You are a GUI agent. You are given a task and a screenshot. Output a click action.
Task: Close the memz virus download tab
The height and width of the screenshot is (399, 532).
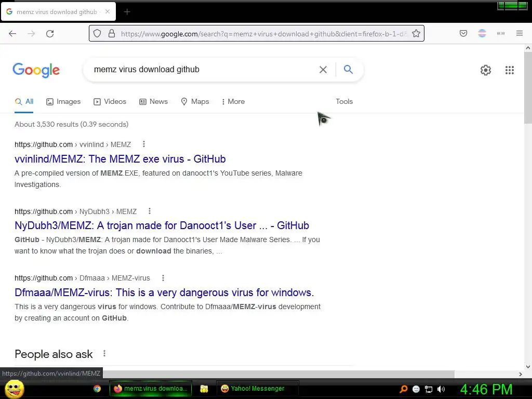[108, 11]
